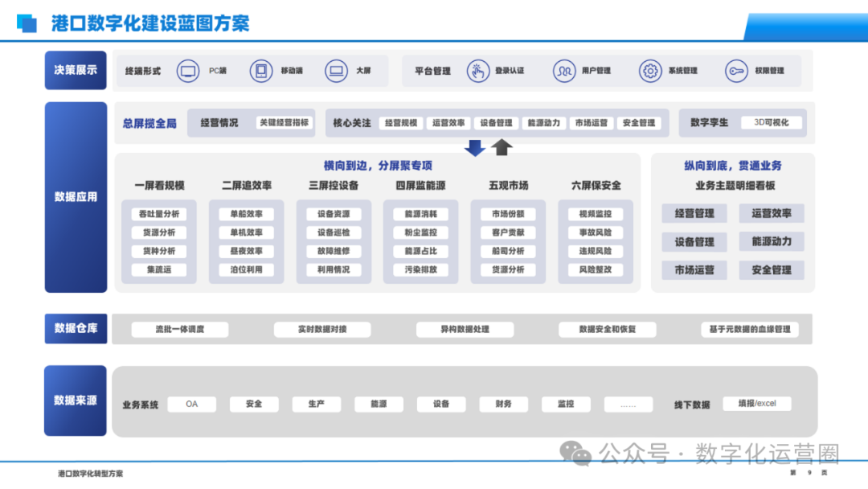Click the 视频监控 item
This screenshot has height=489, width=868.
click(x=596, y=214)
